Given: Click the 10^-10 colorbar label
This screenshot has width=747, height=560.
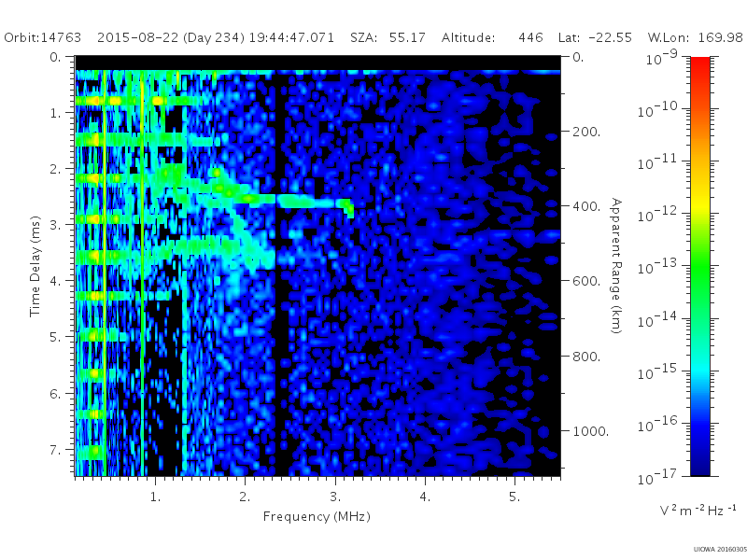Looking at the screenshot, I should pos(657,109).
